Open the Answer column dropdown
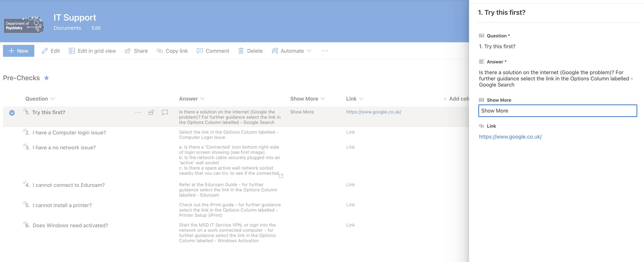This screenshot has width=644, height=262. (x=202, y=99)
